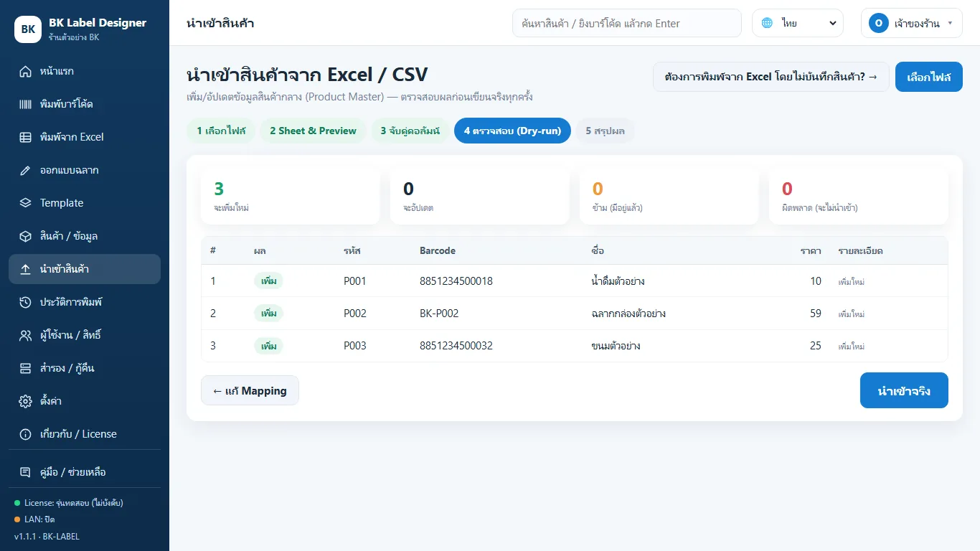Screen dimensions: 980x551
Task: Open the ไทย language dropdown
Action: [x=798, y=23]
